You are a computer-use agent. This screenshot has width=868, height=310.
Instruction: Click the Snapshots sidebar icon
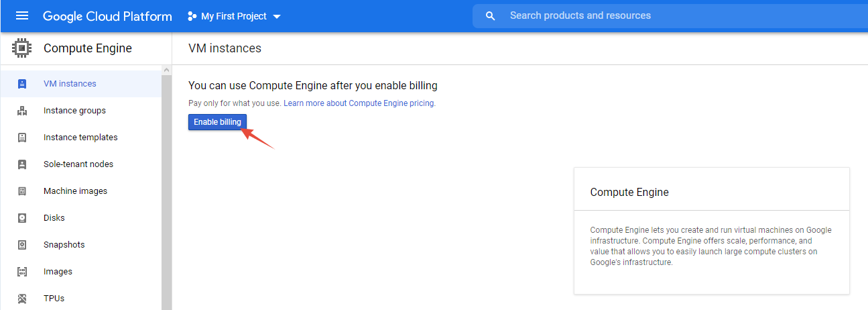[x=22, y=245]
